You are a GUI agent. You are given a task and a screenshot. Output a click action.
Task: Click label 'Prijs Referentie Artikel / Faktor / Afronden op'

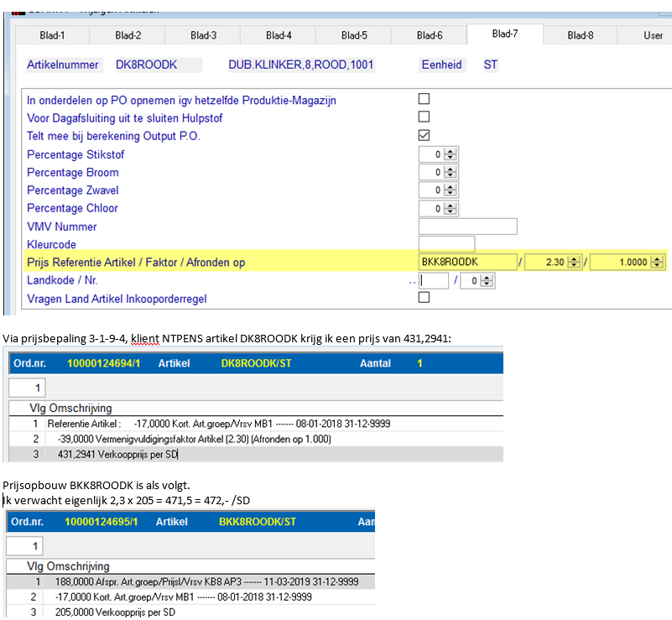point(136,263)
